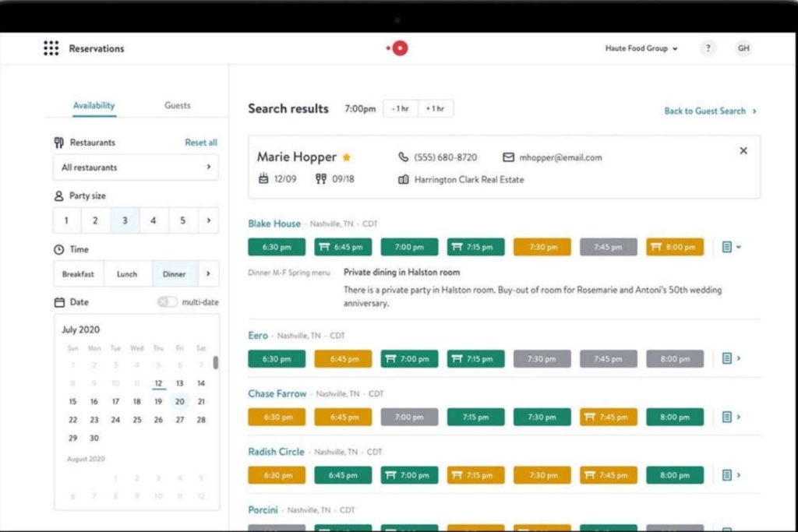Click the red logo in the header

[x=398, y=48]
